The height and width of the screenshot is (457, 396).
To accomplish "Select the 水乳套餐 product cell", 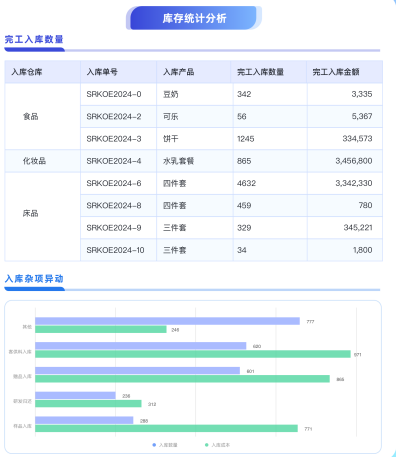I will coord(195,161).
